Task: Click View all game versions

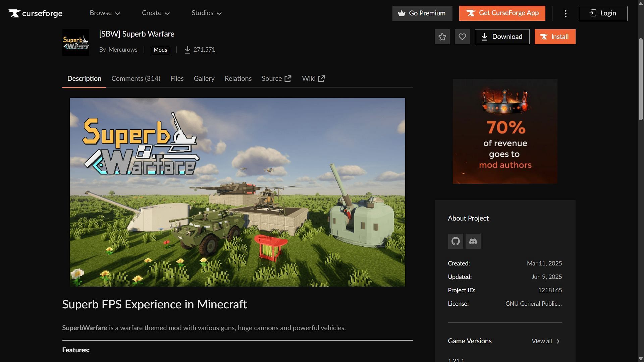Action: (545, 341)
